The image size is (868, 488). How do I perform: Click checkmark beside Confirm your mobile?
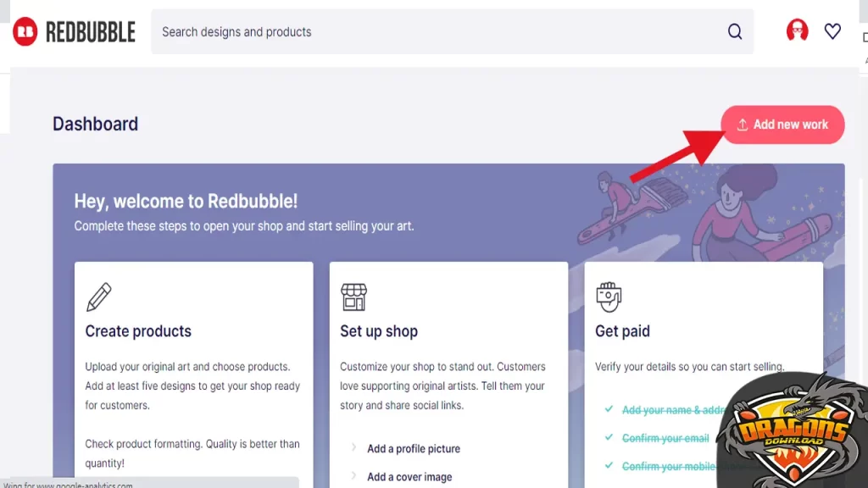pyautogui.click(x=609, y=465)
